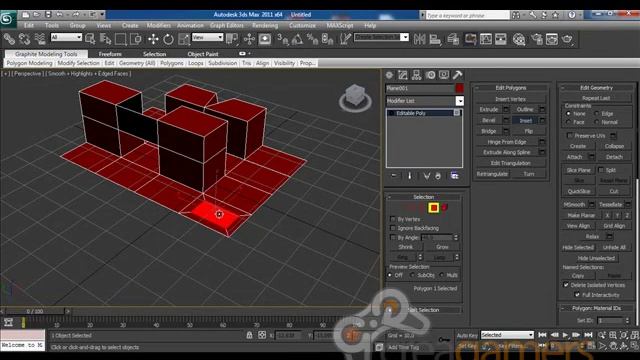Open the Material Editor icon

point(519,39)
